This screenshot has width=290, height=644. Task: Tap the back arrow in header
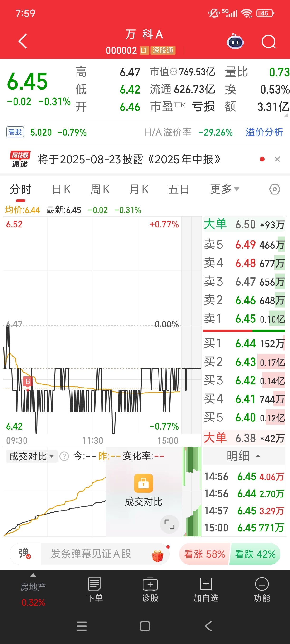click(23, 41)
